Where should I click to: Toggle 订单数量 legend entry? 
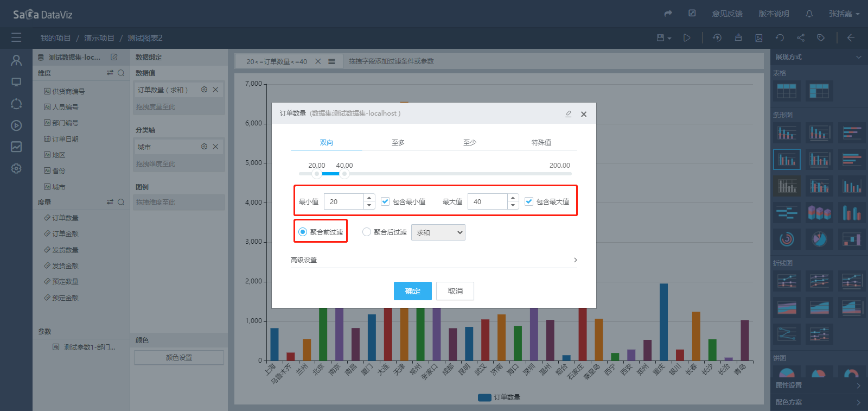tap(499, 397)
